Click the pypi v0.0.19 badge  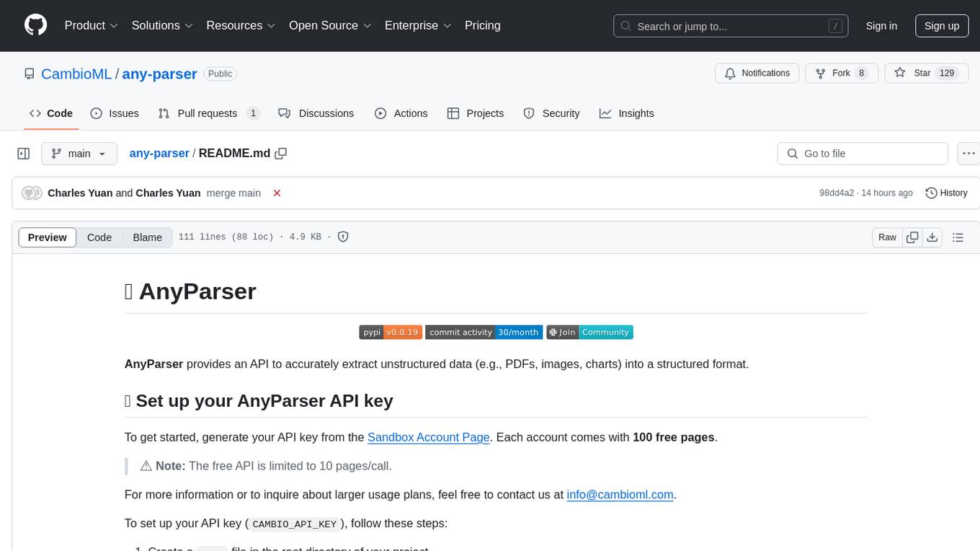(x=391, y=332)
